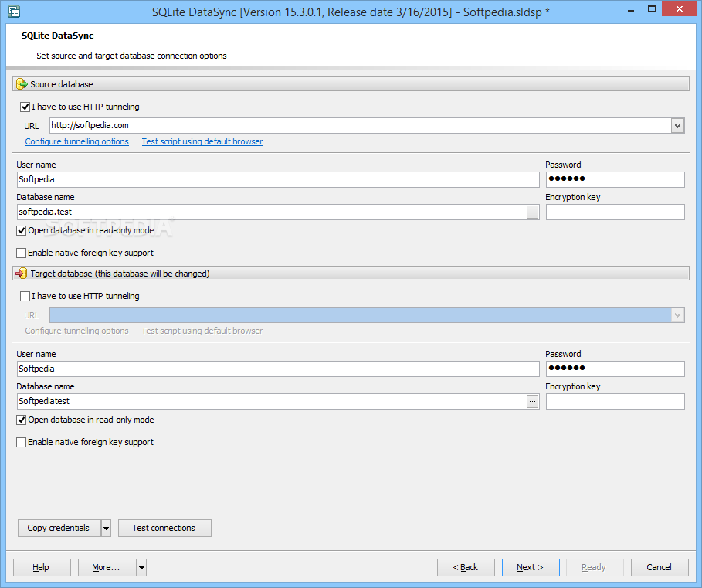Image resolution: width=702 pixels, height=588 pixels.
Task: Enable native foreign key support for source
Action: point(22,253)
